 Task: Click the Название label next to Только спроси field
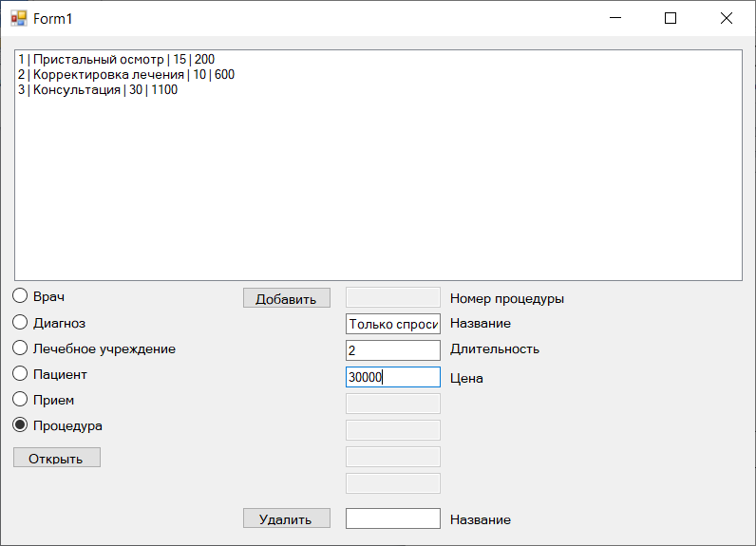pyautogui.click(x=481, y=324)
